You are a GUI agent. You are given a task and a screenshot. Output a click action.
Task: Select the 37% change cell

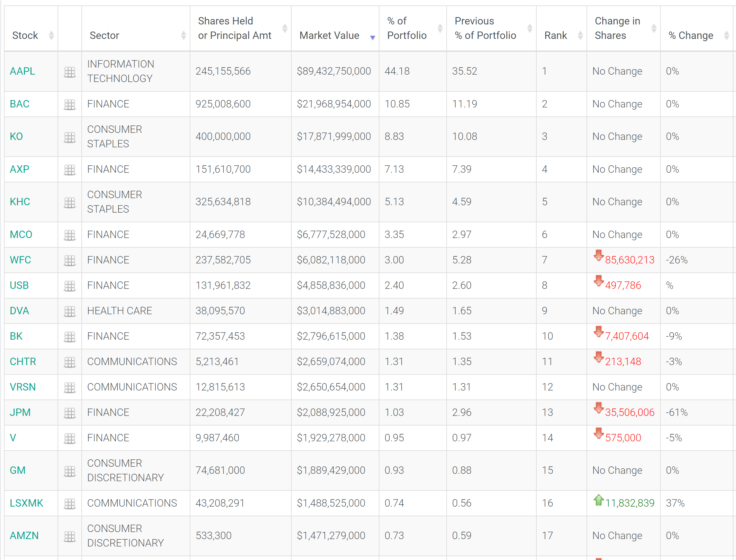(x=698, y=503)
